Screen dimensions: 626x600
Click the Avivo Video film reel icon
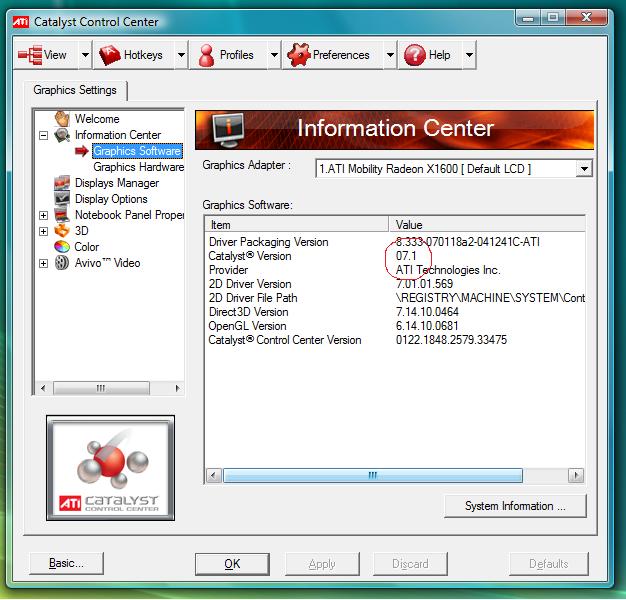point(62,263)
